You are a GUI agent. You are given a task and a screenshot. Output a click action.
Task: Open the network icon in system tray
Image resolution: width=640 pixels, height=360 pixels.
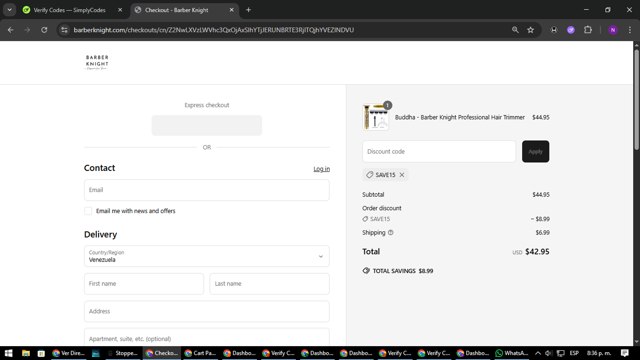[x=561, y=353]
